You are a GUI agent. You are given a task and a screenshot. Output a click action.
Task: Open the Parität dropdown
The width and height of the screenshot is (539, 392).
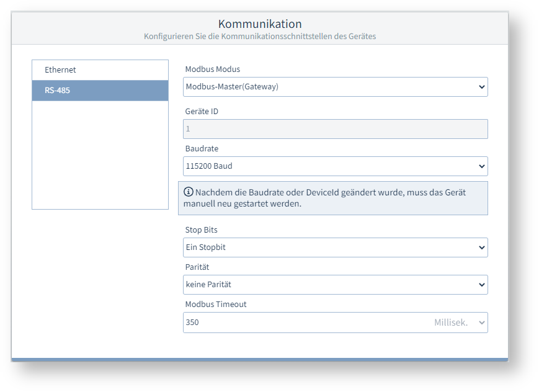click(x=335, y=284)
